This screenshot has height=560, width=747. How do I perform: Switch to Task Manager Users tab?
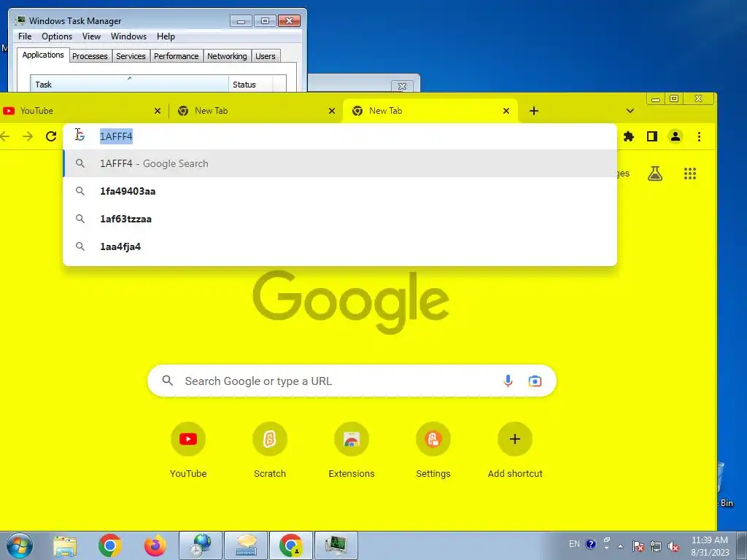pos(265,56)
